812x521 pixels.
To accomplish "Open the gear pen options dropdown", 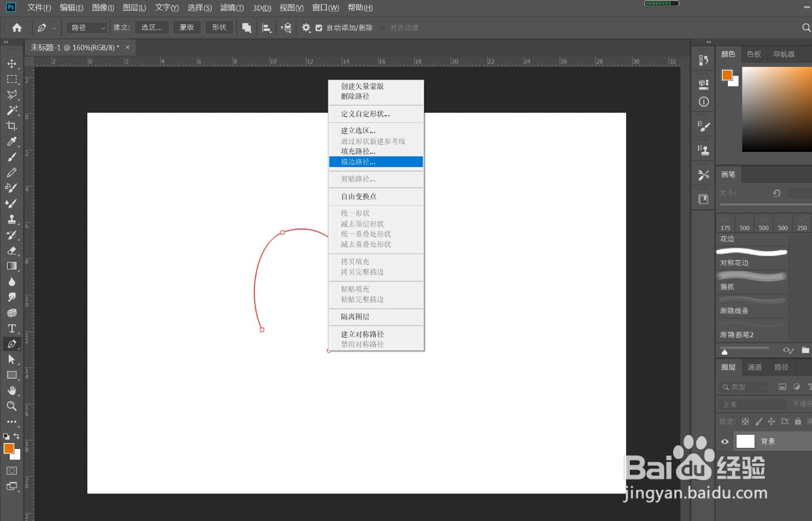I will coord(306,28).
